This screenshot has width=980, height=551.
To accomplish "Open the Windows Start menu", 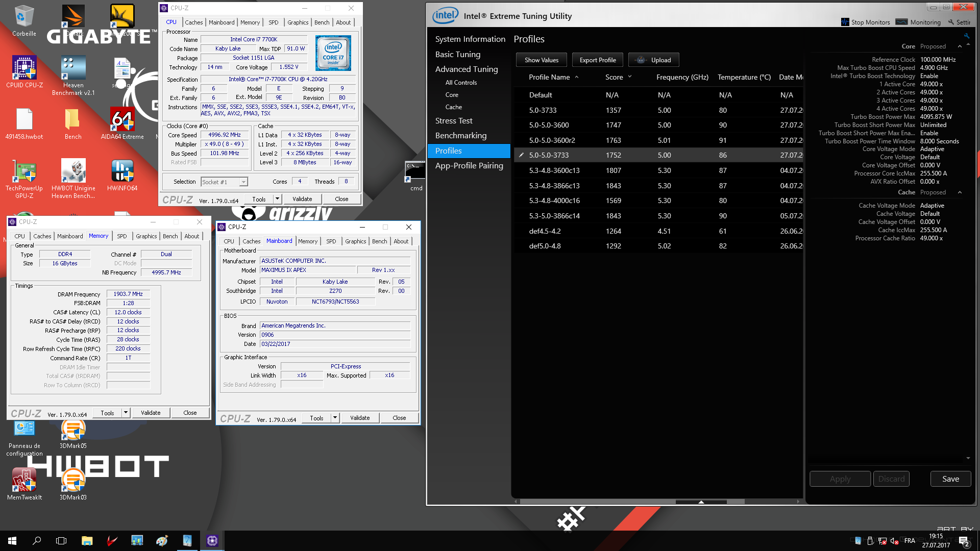I will click(x=12, y=541).
